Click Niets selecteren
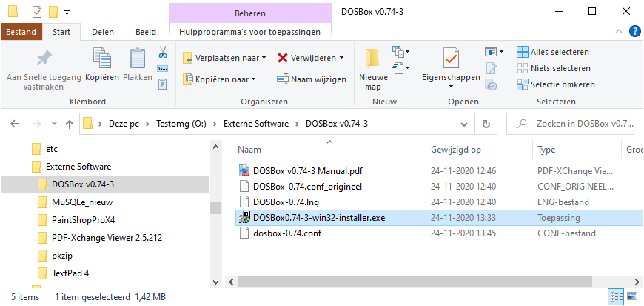This screenshot has width=644, height=306. (554, 68)
